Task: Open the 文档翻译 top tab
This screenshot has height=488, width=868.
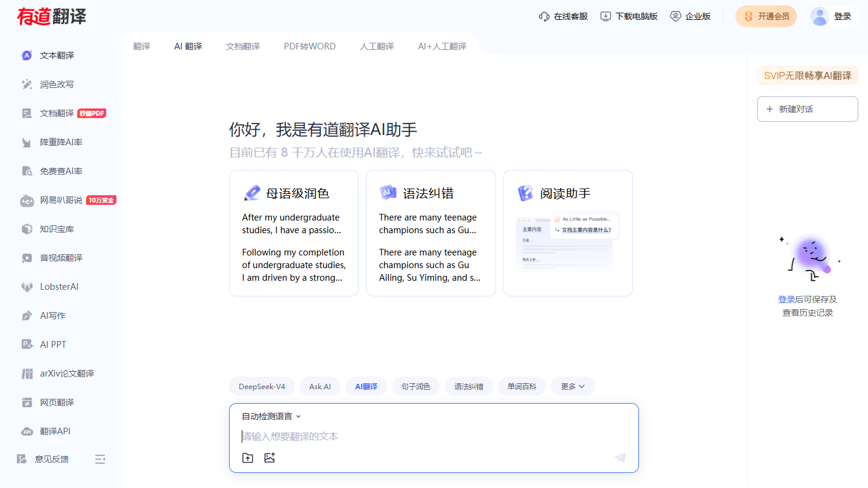Action: pos(243,46)
